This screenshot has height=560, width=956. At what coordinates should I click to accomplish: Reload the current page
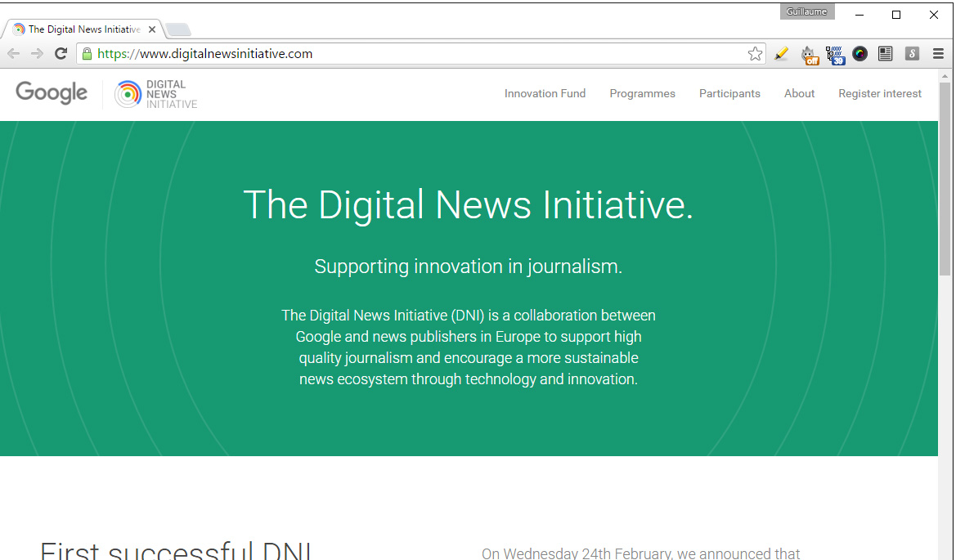[x=61, y=54]
